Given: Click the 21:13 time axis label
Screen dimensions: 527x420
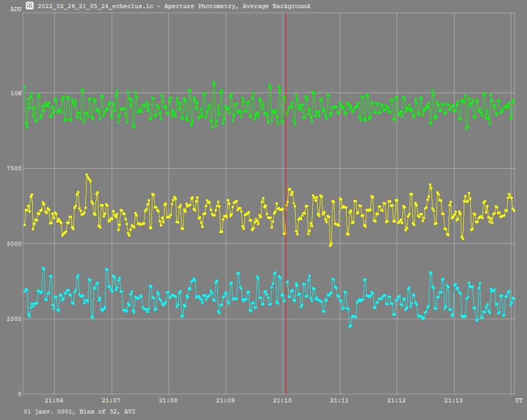Looking at the screenshot, I should coord(454,401).
